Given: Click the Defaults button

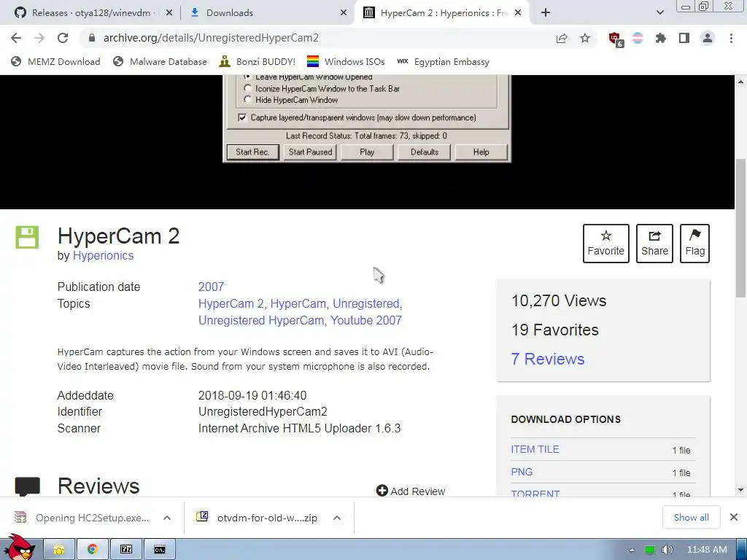Looking at the screenshot, I should coord(424,152).
